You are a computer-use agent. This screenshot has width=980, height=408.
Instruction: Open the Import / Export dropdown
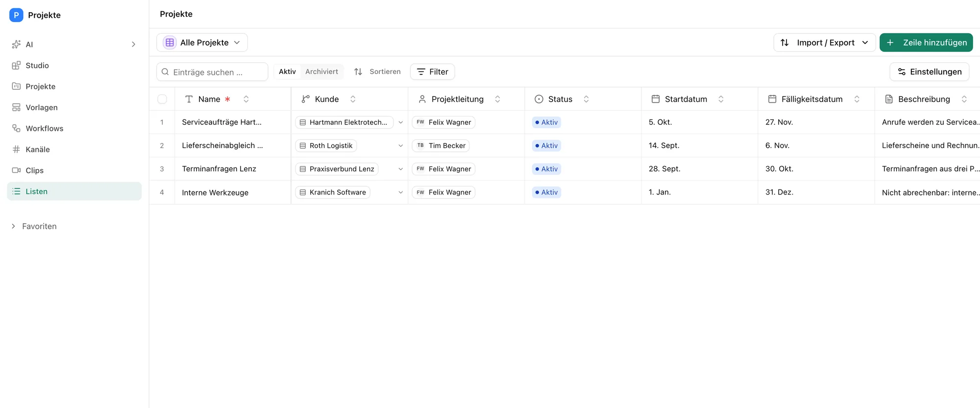point(824,43)
